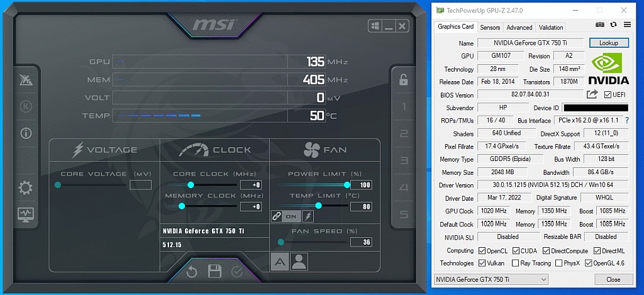Open the Kombustor K icon in Afterburner

tap(26, 107)
